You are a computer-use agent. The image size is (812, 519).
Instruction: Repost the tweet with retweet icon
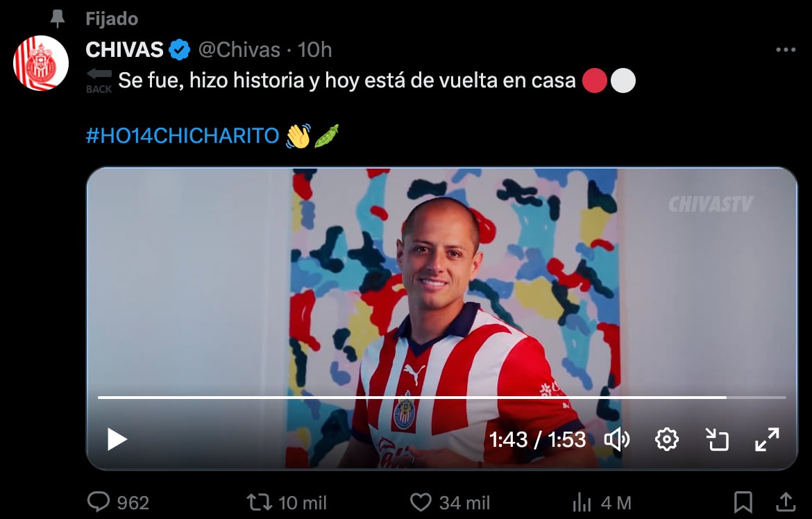pyautogui.click(x=258, y=502)
